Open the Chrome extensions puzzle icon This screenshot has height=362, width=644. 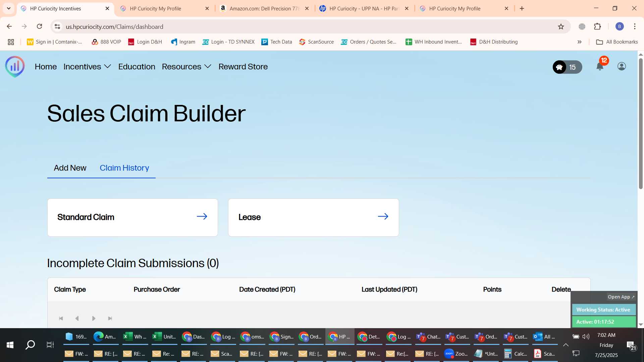[597, 26]
